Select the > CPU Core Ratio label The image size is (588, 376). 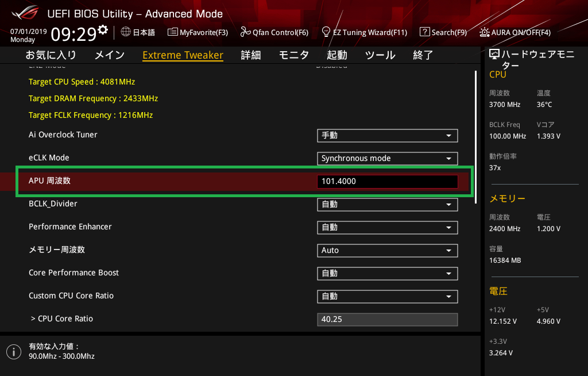coord(62,319)
